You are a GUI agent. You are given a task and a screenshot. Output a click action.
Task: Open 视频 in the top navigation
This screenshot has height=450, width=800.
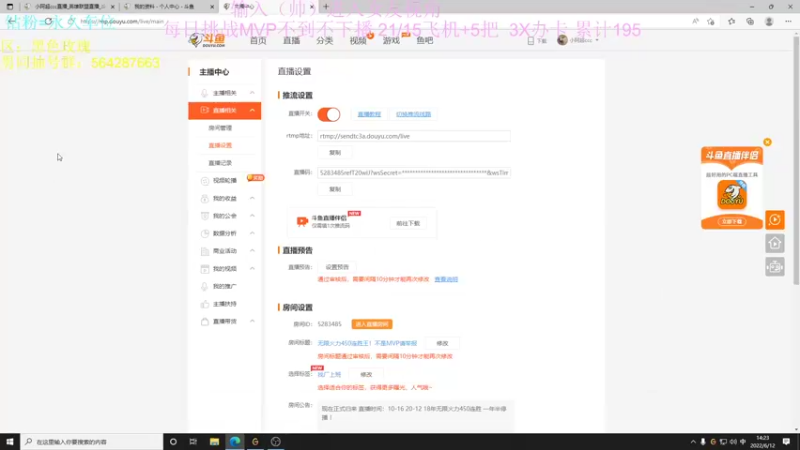tap(358, 40)
